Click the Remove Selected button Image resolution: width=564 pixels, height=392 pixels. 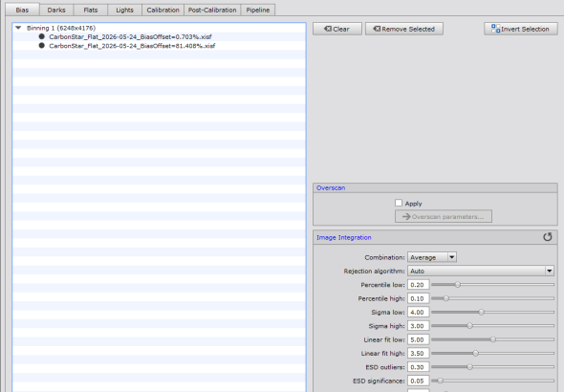404,29
